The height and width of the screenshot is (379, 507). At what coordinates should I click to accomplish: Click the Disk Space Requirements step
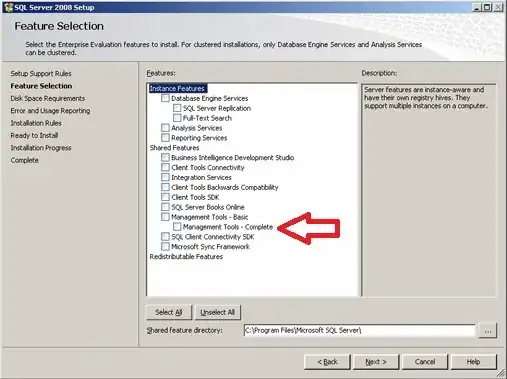coord(48,98)
